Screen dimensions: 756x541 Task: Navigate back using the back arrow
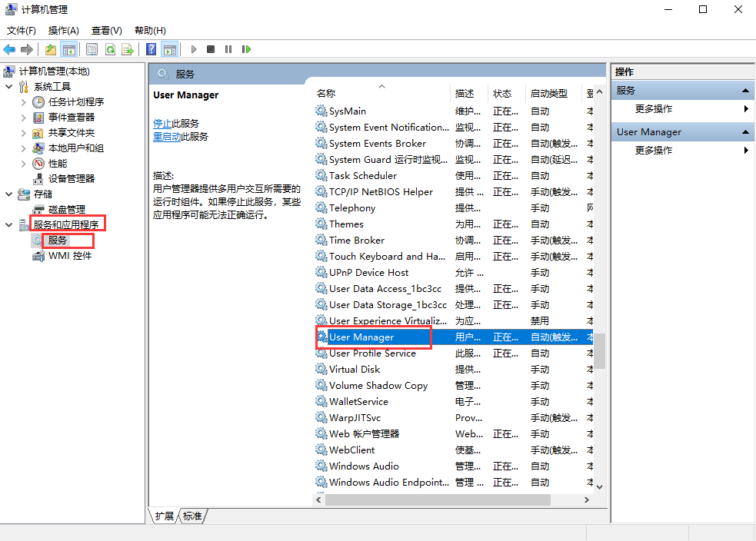click(8, 48)
